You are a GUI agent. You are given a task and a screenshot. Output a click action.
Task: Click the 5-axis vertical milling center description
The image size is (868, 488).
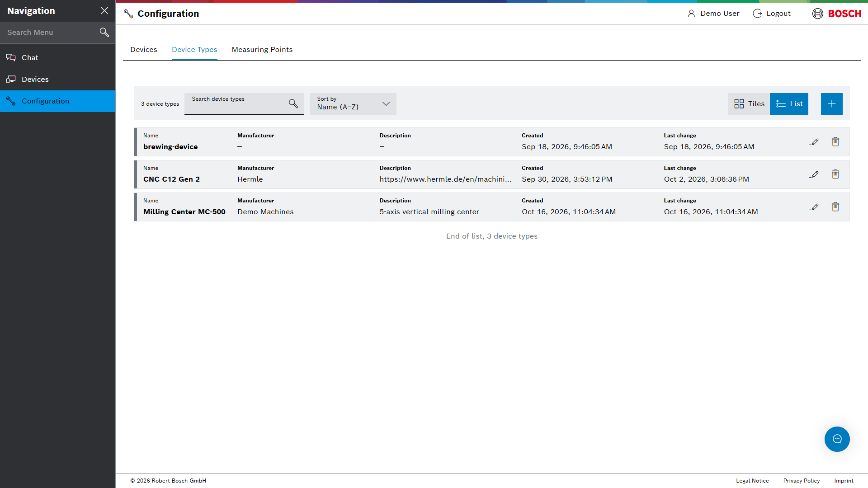pos(429,212)
